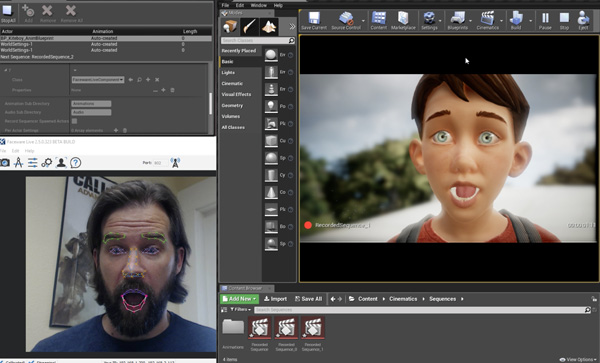Image resolution: width=600 pixels, height=363 pixels.
Task: Open the class dropdown for FacewareLiveComponent
Action: pos(98,80)
